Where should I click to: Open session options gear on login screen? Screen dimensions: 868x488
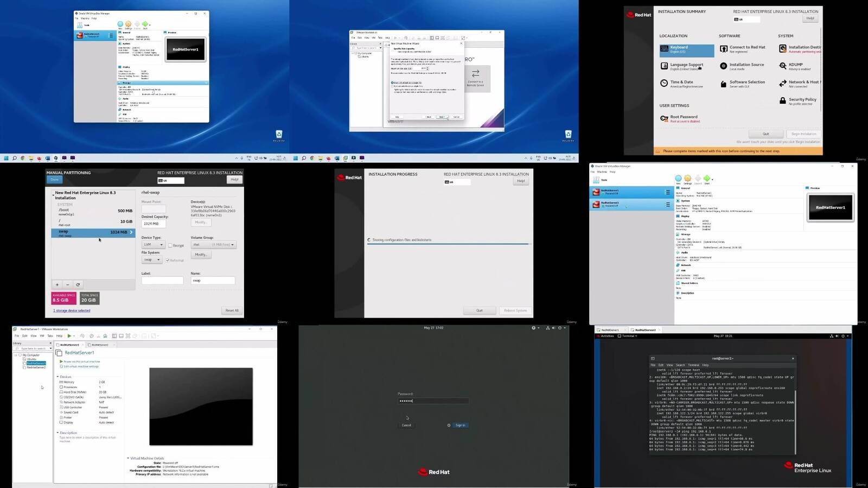click(x=449, y=425)
